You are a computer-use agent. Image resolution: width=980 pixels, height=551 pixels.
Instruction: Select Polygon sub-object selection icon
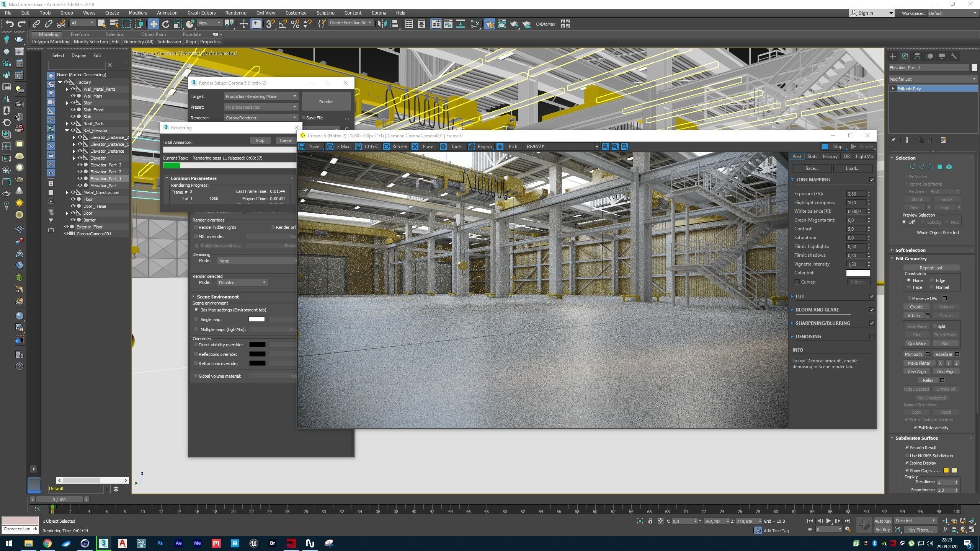pyautogui.click(x=940, y=167)
